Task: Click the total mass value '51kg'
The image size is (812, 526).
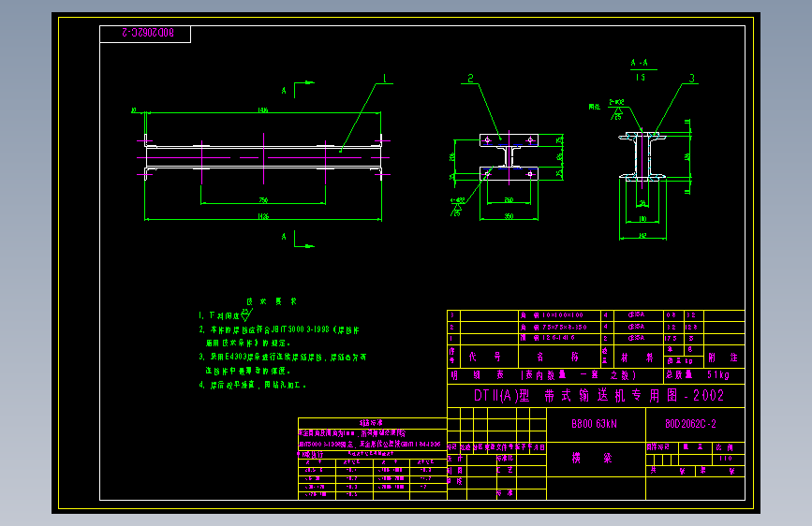Action: pos(718,374)
